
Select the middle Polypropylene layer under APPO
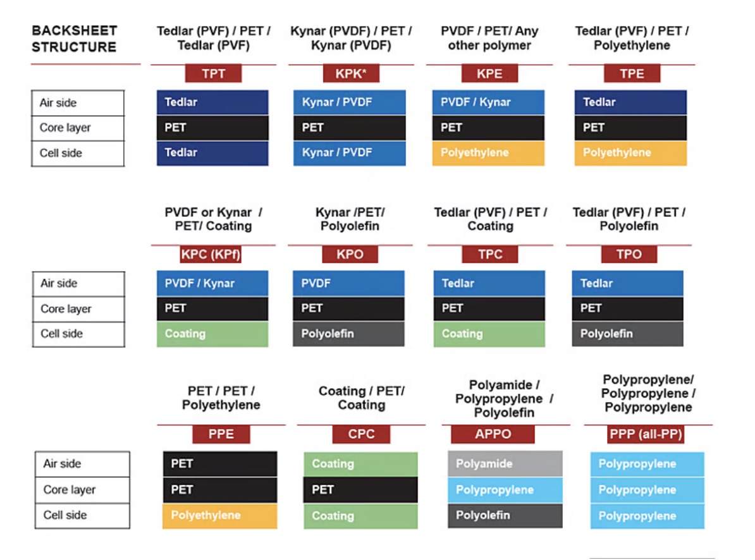505,490
